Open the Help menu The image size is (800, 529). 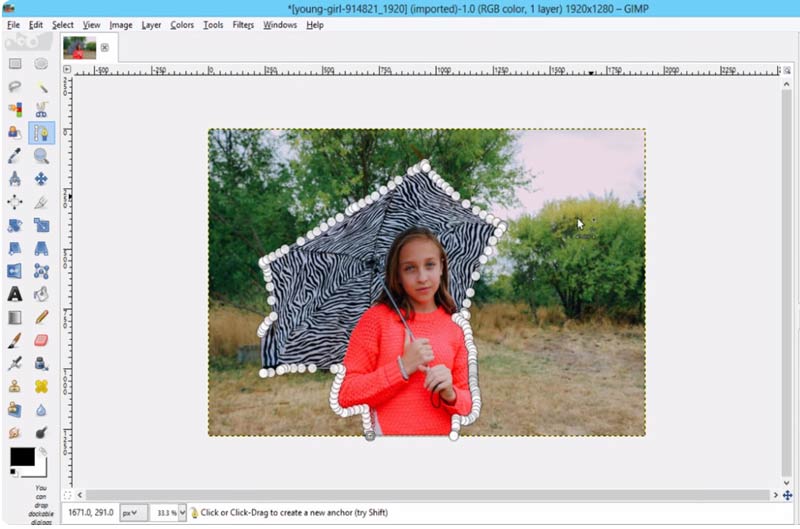315,24
